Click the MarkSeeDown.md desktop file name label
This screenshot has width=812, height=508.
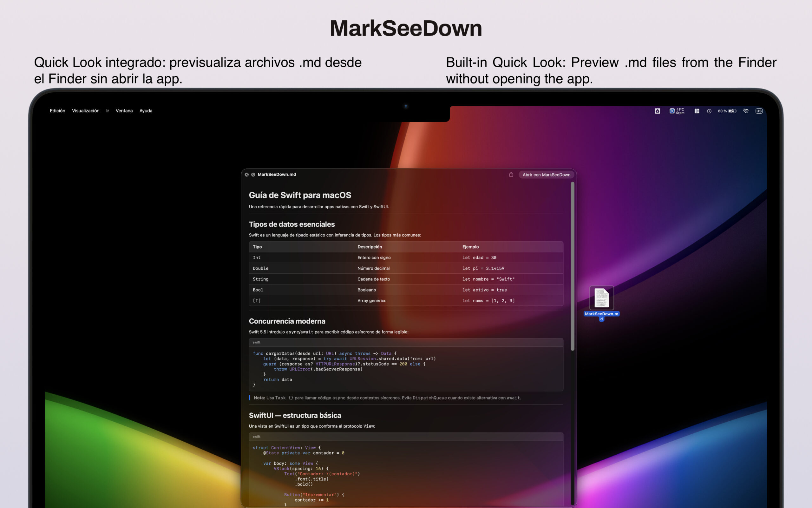click(602, 316)
